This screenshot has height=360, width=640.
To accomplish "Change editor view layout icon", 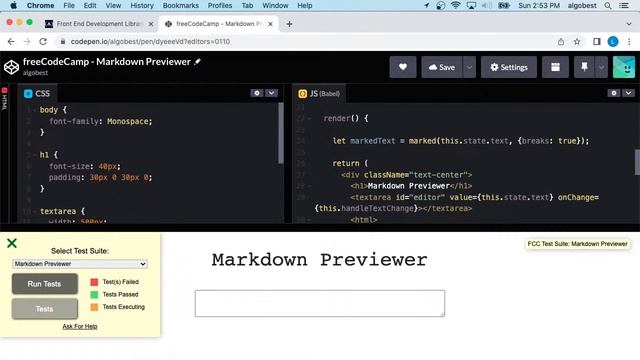I will tap(555, 67).
